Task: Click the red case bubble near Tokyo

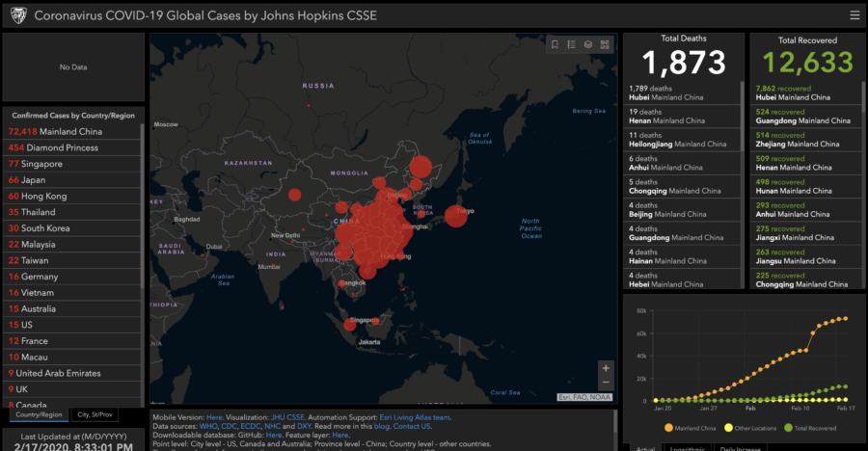Action: [455, 216]
